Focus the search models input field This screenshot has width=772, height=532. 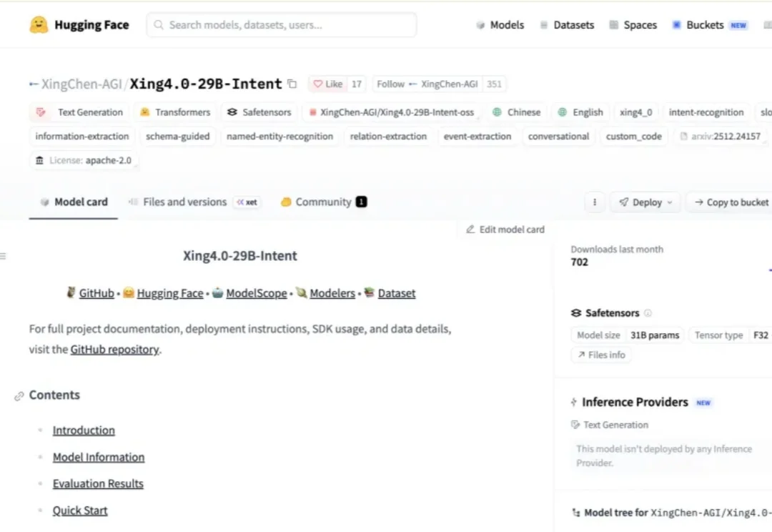pyautogui.click(x=282, y=25)
